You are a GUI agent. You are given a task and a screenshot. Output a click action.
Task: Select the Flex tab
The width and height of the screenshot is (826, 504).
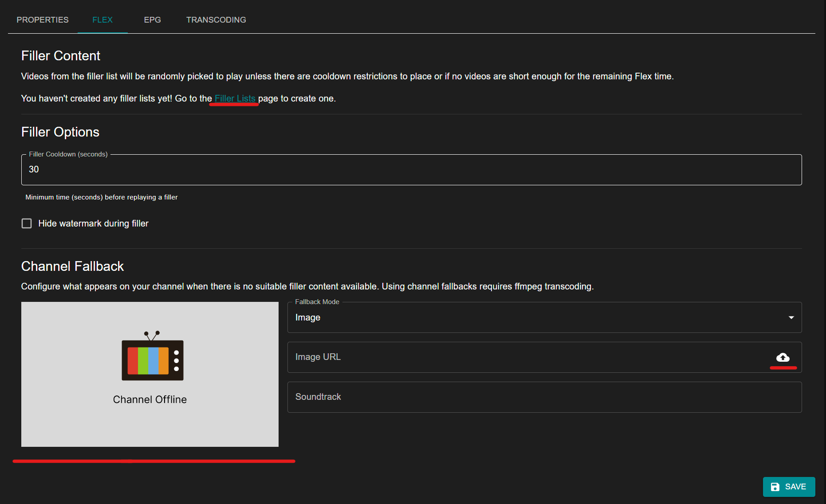pos(102,20)
